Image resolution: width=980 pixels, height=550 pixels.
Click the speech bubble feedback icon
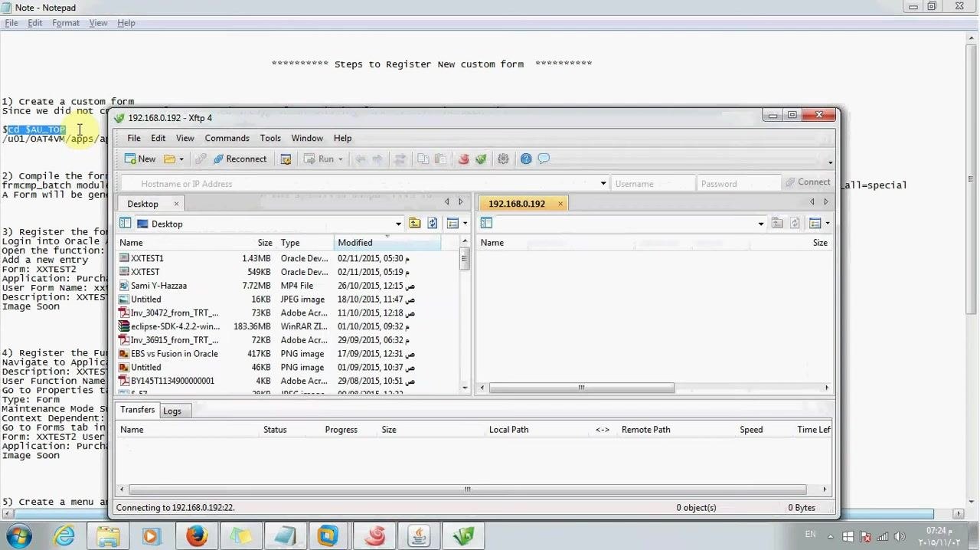click(x=544, y=159)
